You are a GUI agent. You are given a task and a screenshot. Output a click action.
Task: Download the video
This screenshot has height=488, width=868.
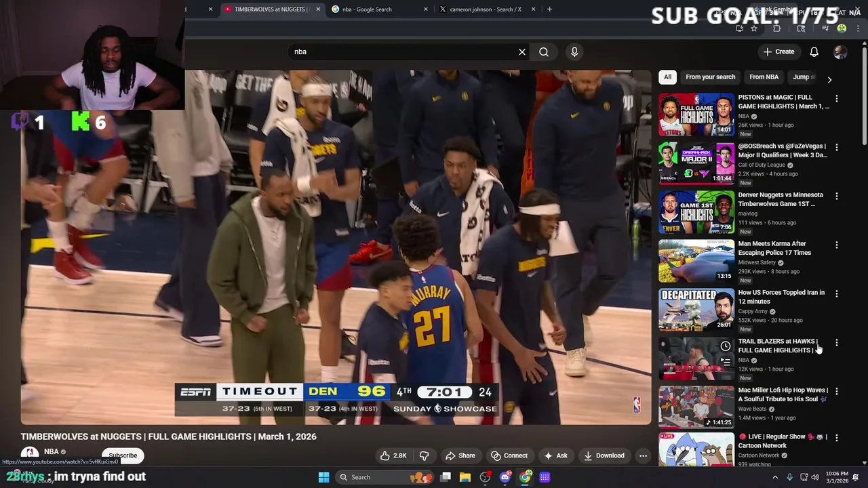coord(604,455)
